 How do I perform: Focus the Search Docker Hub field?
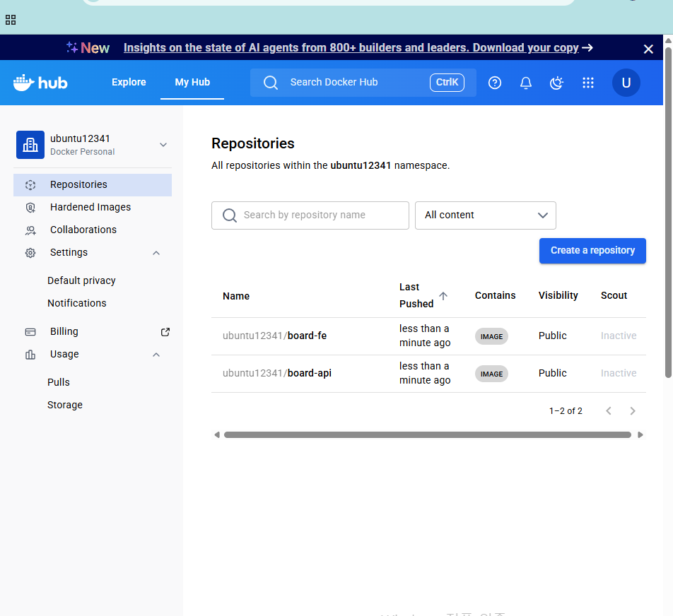[x=363, y=83]
